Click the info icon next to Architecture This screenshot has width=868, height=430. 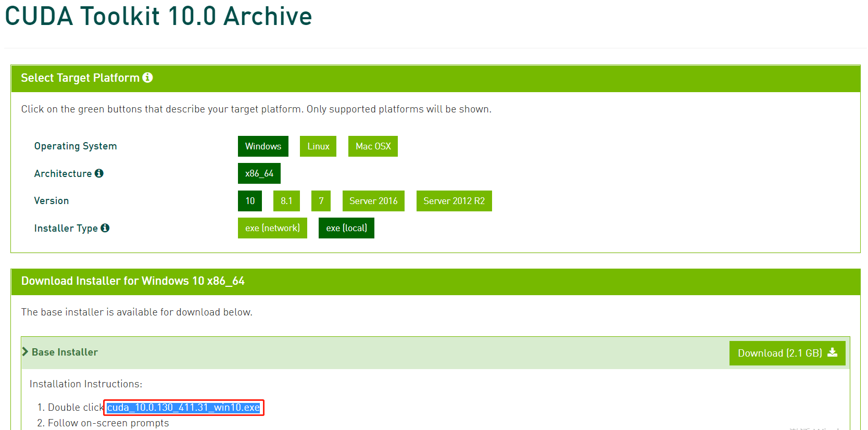pos(99,173)
